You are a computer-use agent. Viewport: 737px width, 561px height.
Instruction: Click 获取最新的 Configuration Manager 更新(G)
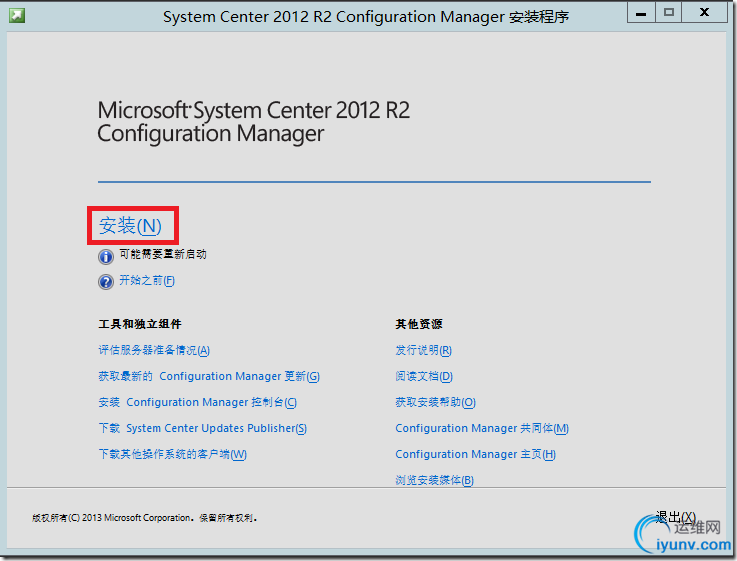pos(209,376)
